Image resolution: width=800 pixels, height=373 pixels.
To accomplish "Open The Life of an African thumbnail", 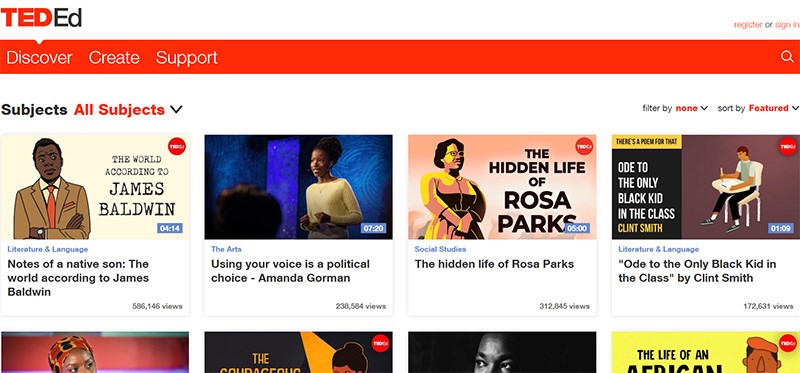I will (x=706, y=352).
